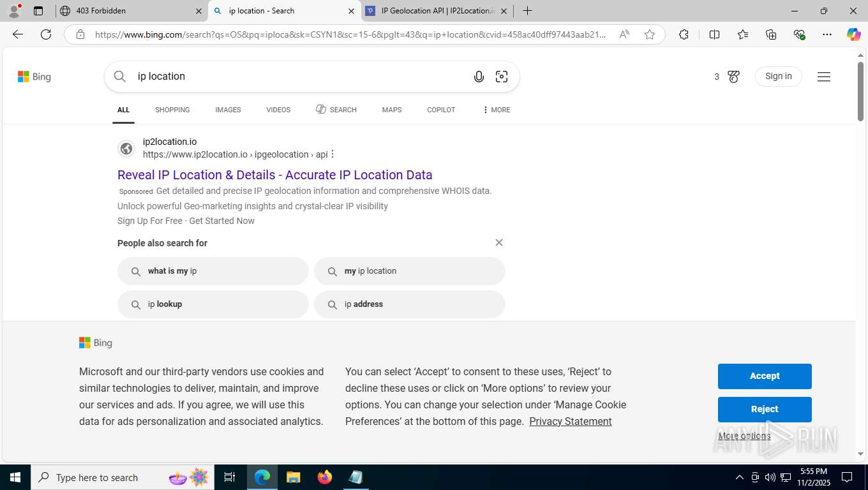This screenshot has height=490, width=868.
Task: Open the Extensions puzzle icon
Action: point(684,34)
